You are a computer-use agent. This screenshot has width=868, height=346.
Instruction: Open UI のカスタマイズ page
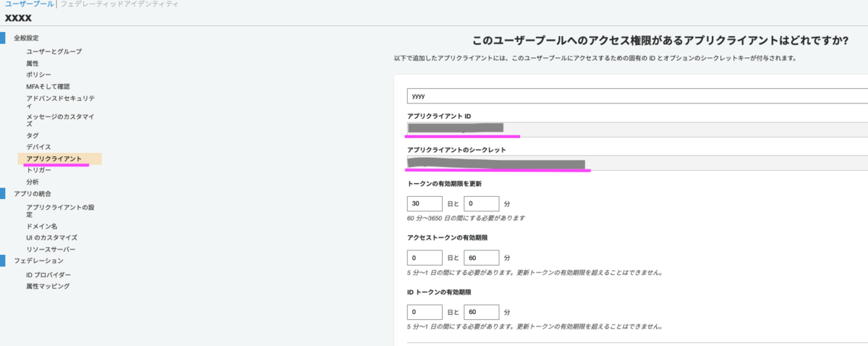[51, 237]
